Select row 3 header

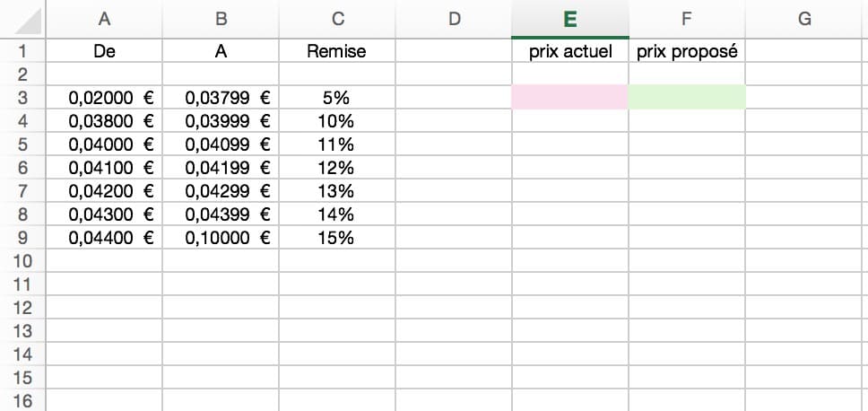point(22,98)
